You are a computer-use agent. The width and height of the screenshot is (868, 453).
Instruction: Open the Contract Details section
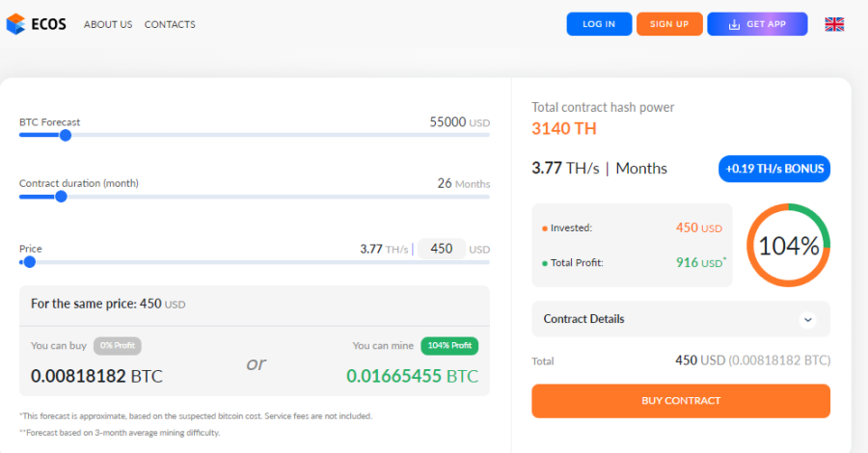point(583,319)
